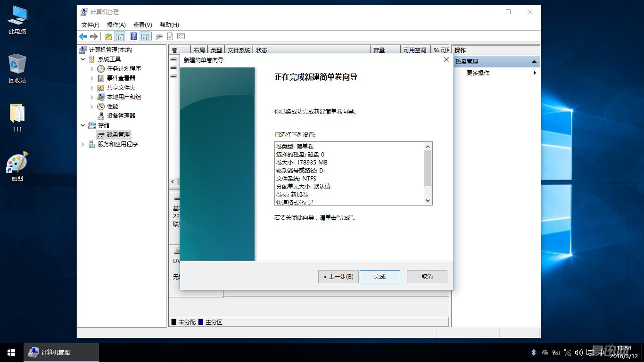Click the back navigation arrow in the toolbar
644x362 pixels.
coord(83,36)
